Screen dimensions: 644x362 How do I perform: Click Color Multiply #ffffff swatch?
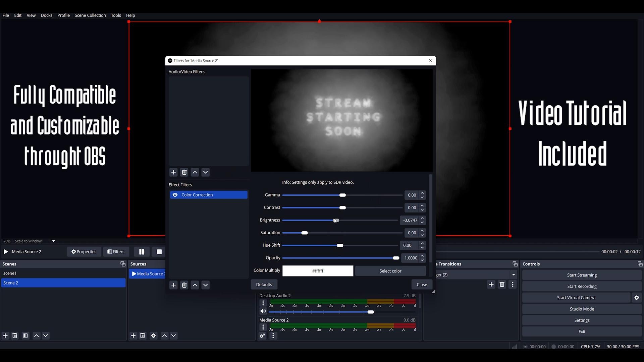[x=318, y=271]
